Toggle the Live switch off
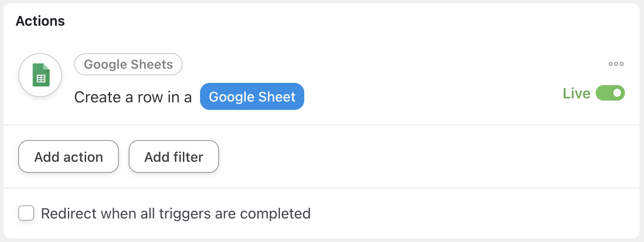644x242 pixels. pyautogui.click(x=610, y=93)
